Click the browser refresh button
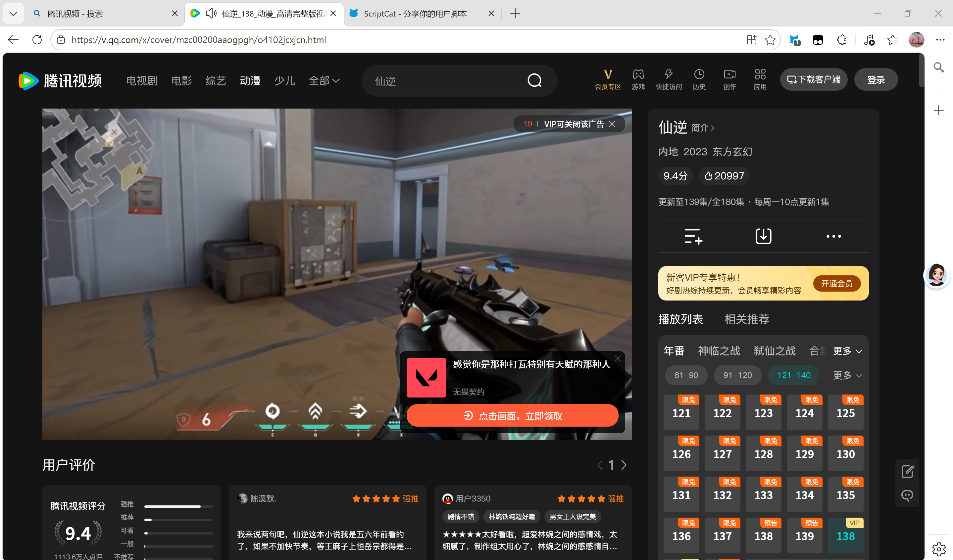This screenshot has width=953, height=560. [x=37, y=40]
